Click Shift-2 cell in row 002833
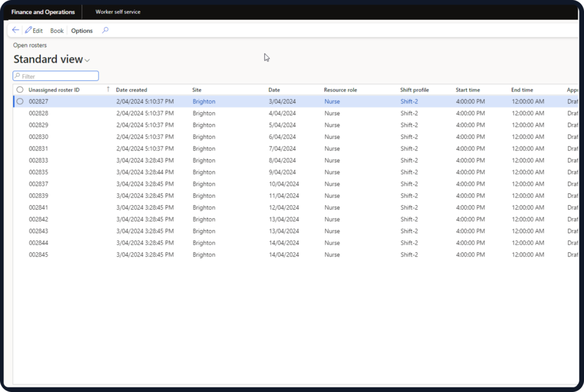This screenshot has height=392, width=584. [409, 160]
